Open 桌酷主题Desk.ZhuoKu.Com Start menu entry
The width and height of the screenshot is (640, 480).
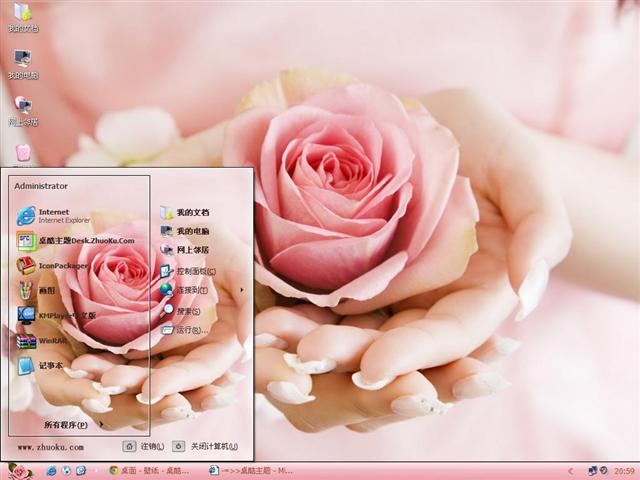76,241
